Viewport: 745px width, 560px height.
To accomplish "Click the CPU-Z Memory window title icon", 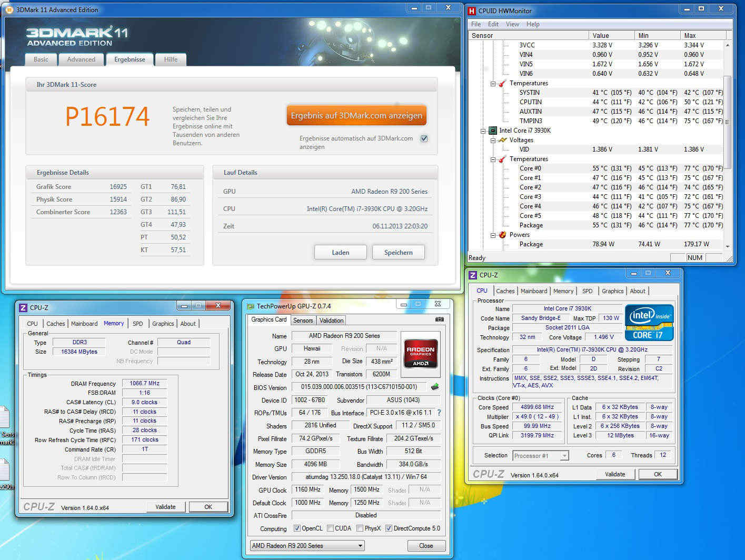I will pyautogui.click(x=23, y=308).
